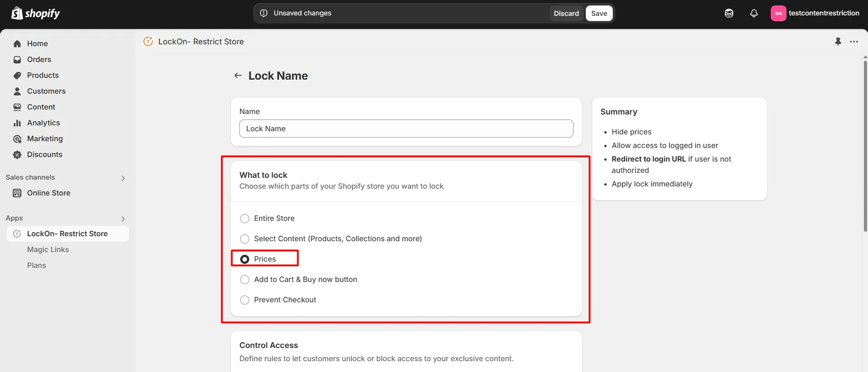Click the 'Control Access' heading
The height and width of the screenshot is (372, 868).
point(269,345)
